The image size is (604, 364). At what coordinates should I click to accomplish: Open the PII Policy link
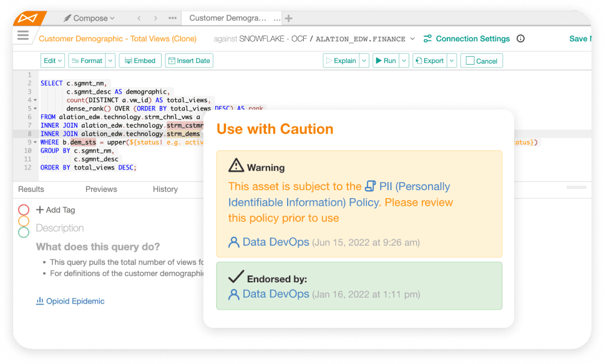point(407,186)
